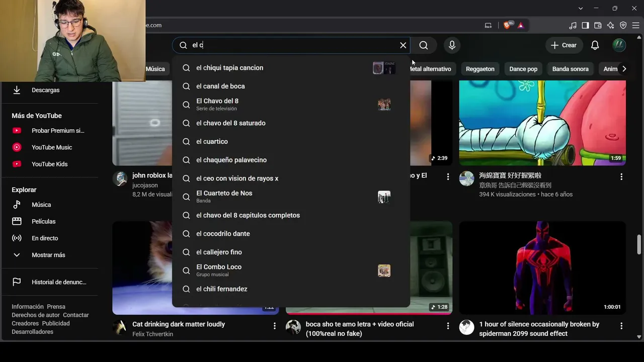Select suggestion el cocodrilo dante

pyautogui.click(x=291, y=234)
